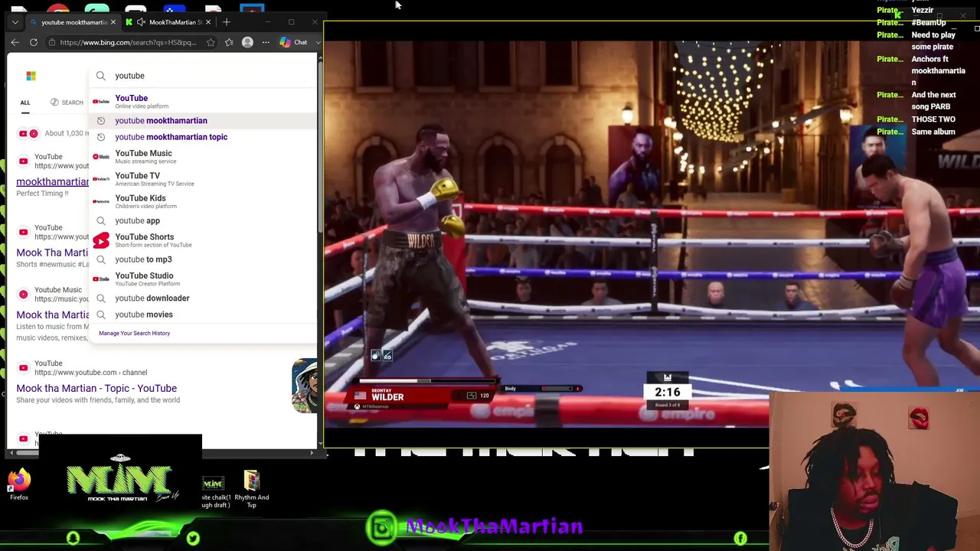Open the browser tab search chevron

[x=15, y=22]
